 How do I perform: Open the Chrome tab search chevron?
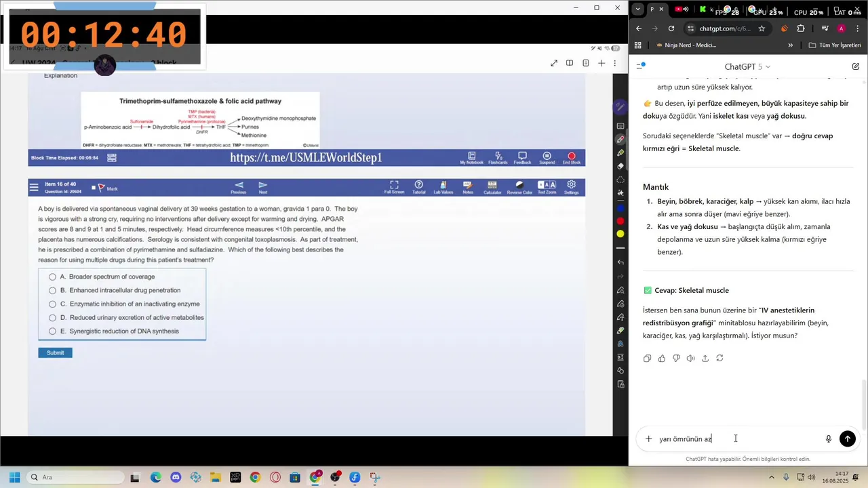[638, 9]
